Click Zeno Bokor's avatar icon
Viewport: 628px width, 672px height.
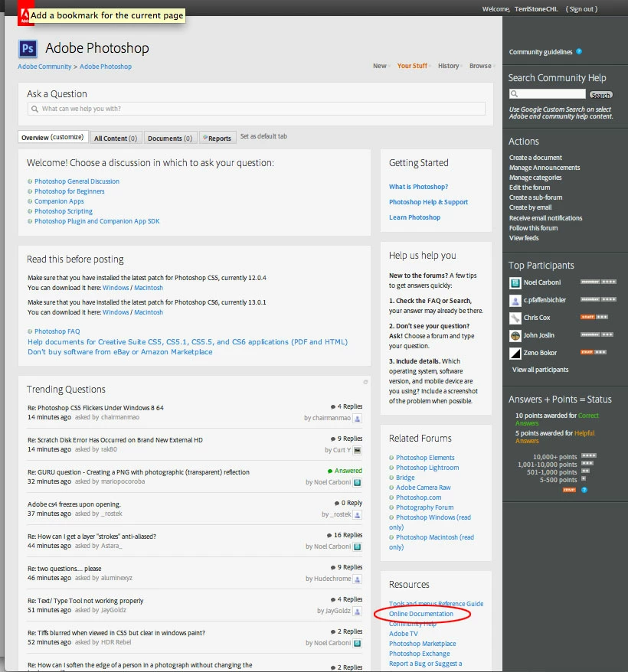click(515, 353)
